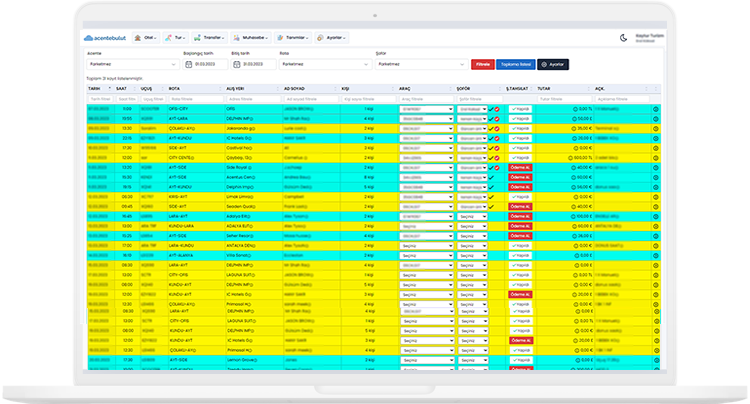Click red check circle in CITY CENTE row
Viewport: 750px width, 404px height.
click(497, 158)
